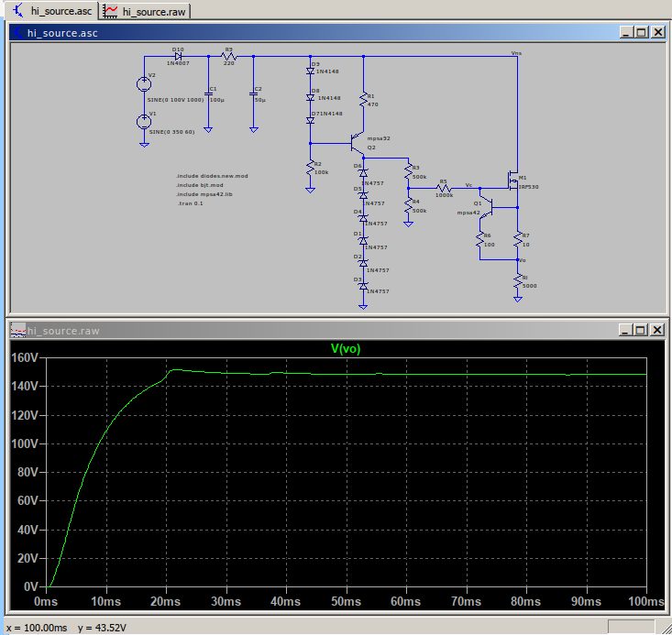672x635 pixels.
Task: Click the R6 100 resistor symbol
Action: click(480, 239)
